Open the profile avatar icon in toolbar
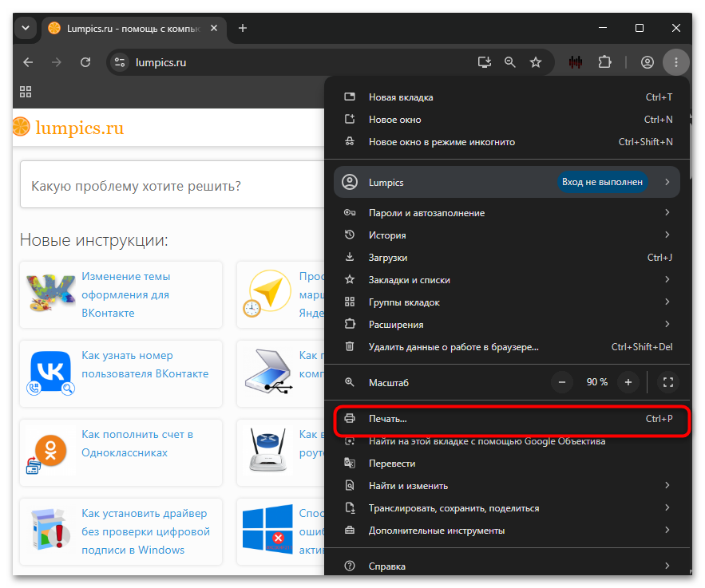Image resolution: width=705 pixels, height=588 pixels. point(648,62)
